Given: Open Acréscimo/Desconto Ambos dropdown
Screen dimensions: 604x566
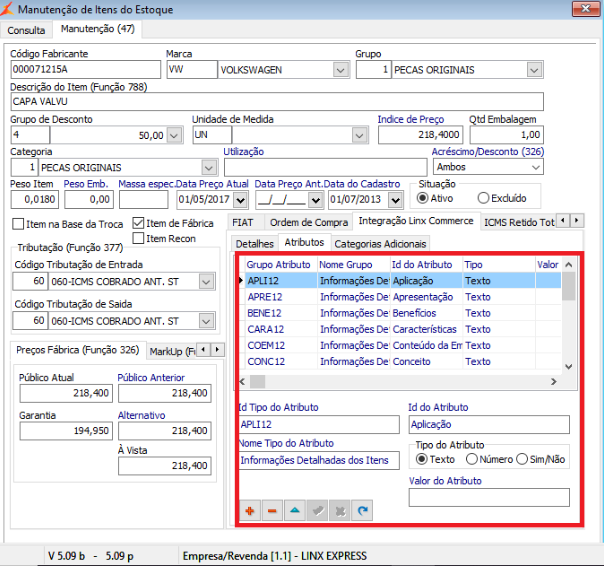Looking at the screenshot, I should pos(535,167).
